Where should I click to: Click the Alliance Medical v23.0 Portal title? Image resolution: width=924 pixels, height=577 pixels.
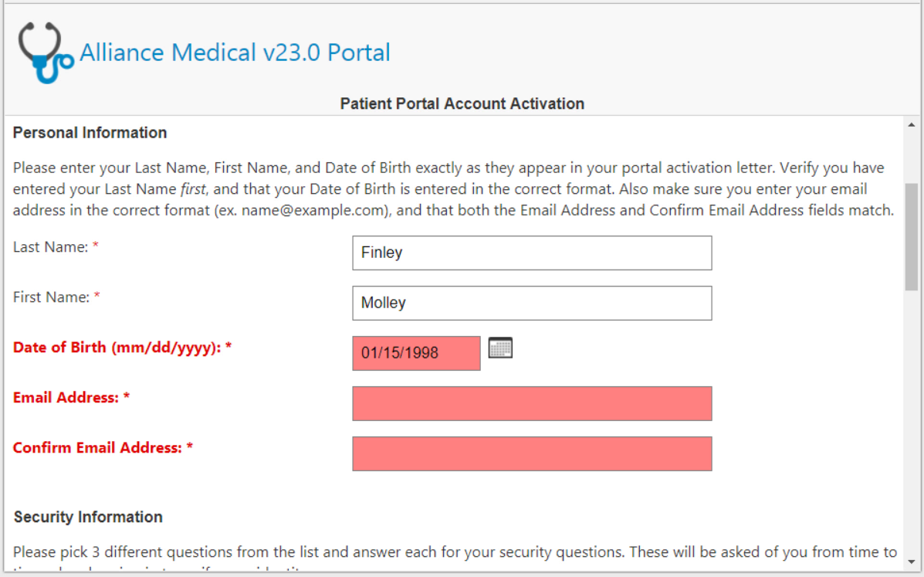[235, 53]
